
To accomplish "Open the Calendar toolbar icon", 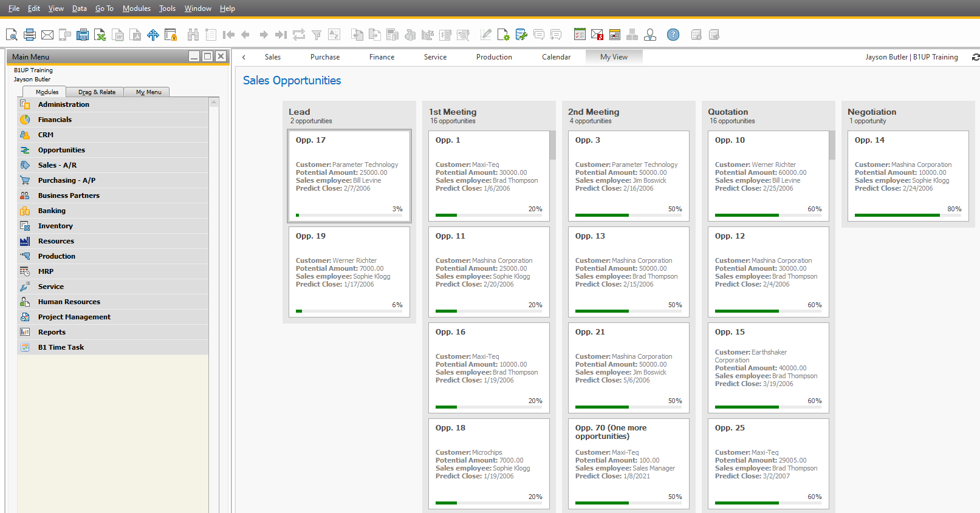I will coord(615,35).
